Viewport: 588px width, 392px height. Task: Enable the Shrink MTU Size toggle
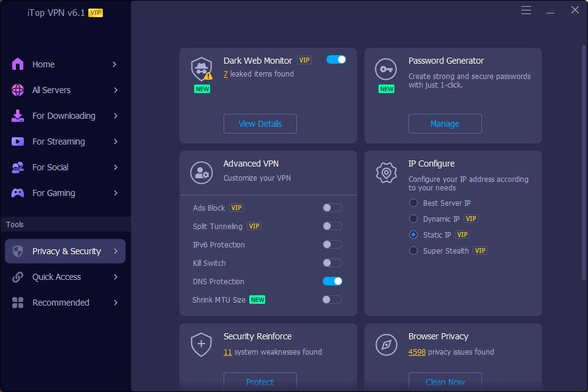pyautogui.click(x=332, y=300)
